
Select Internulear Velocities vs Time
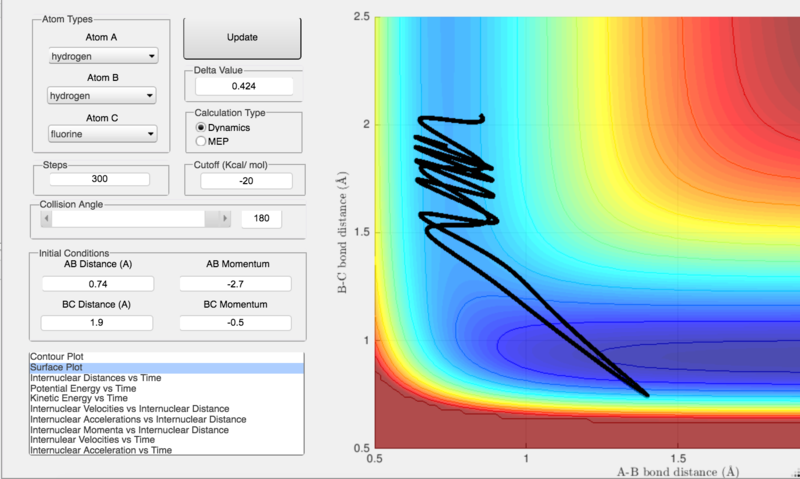pos(166,440)
